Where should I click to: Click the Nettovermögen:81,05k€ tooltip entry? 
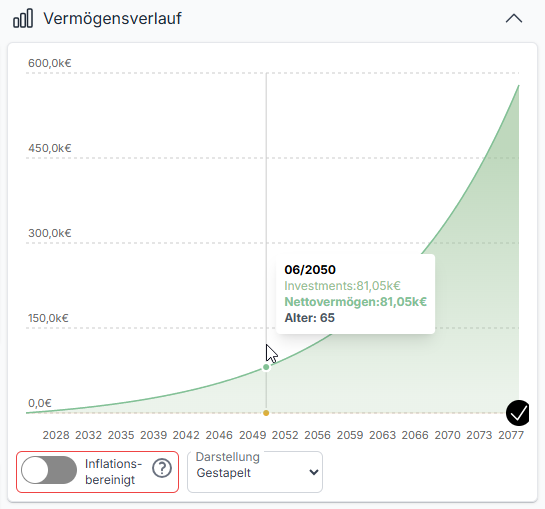[x=356, y=301]
